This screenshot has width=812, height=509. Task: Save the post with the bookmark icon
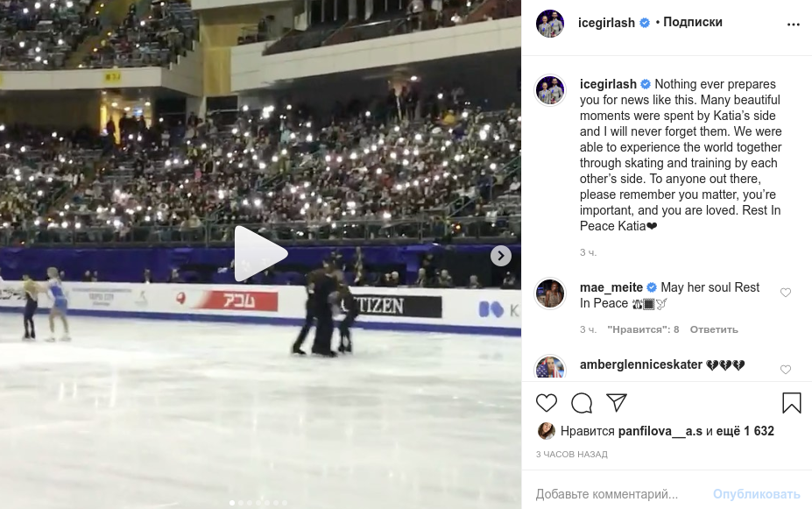coord(791,403)
